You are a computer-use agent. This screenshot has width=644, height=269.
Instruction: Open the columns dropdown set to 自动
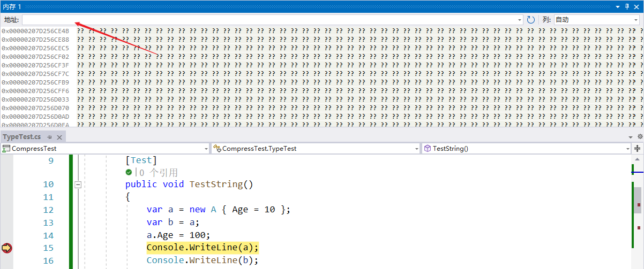point(596,20)
